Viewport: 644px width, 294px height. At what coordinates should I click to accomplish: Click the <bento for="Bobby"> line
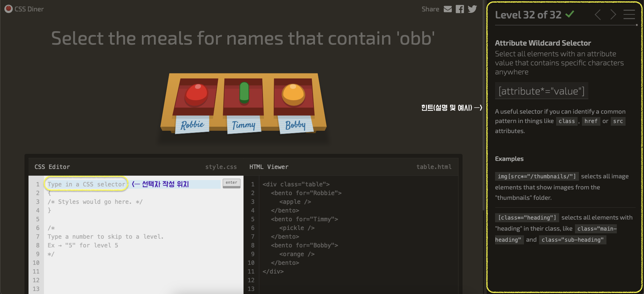pos(305,245)
